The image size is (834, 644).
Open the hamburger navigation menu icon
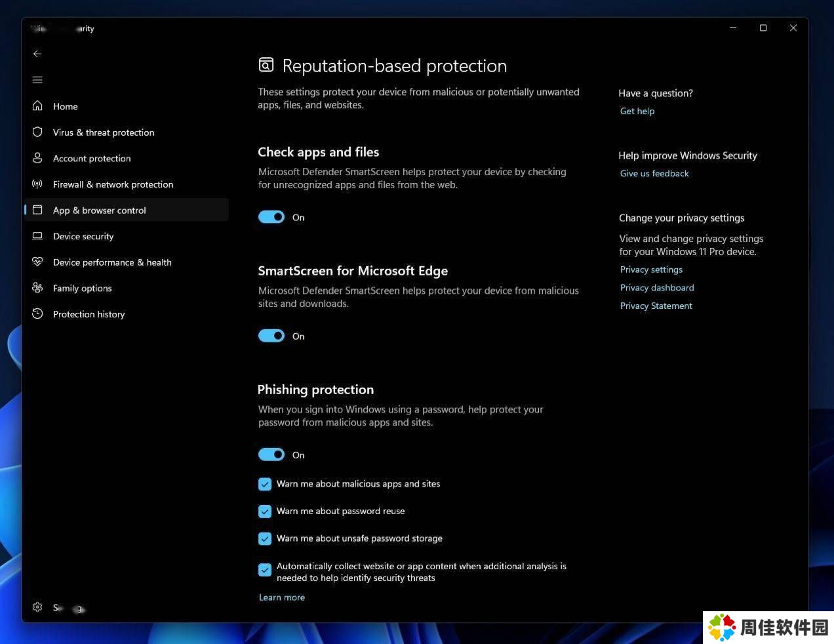point(37,80)
